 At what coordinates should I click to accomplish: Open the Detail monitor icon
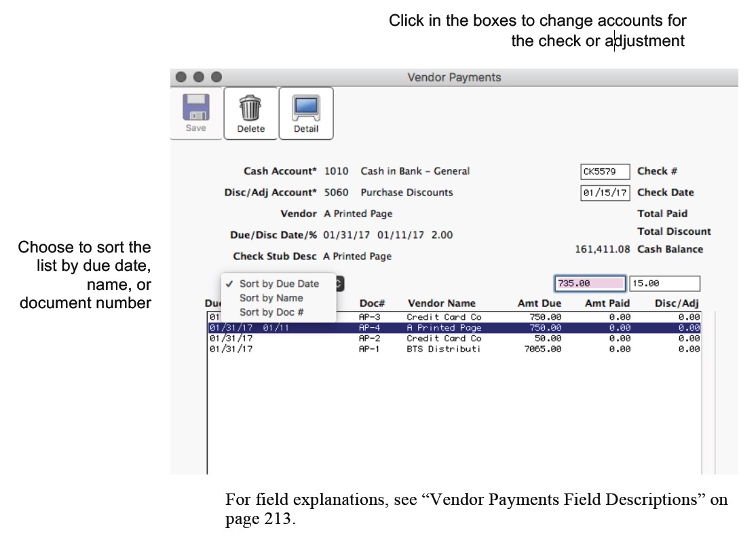coord(305,109)
